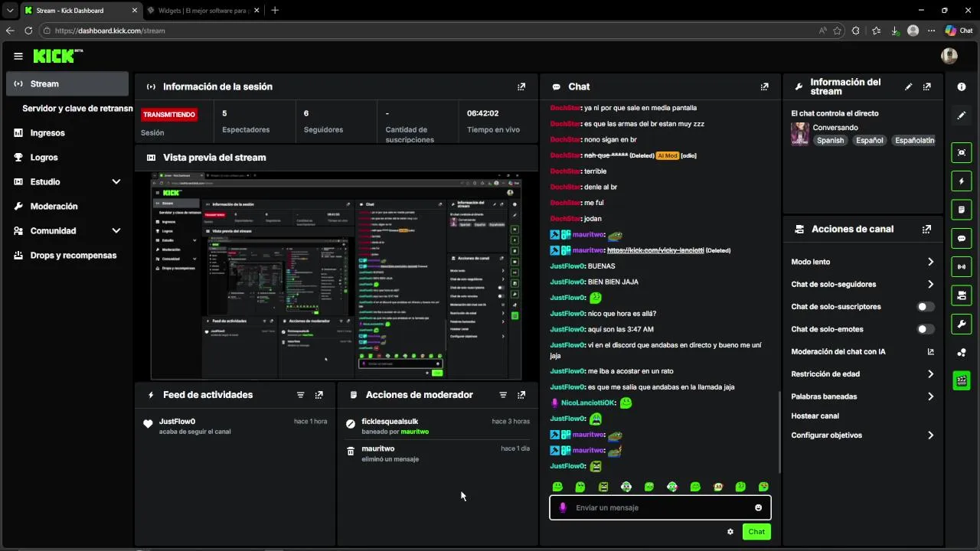Insert the last emote in the emote row

click(763, 487)
